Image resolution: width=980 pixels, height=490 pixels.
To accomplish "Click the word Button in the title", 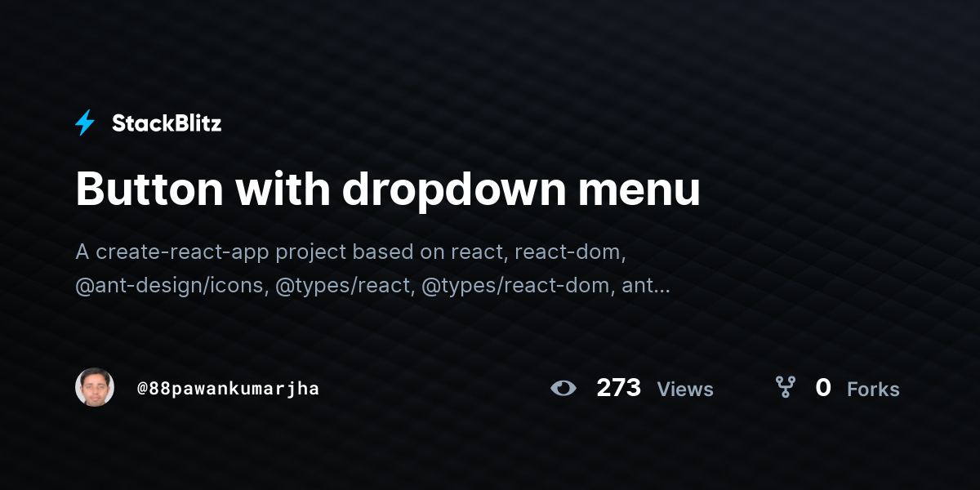I will 149,189.
